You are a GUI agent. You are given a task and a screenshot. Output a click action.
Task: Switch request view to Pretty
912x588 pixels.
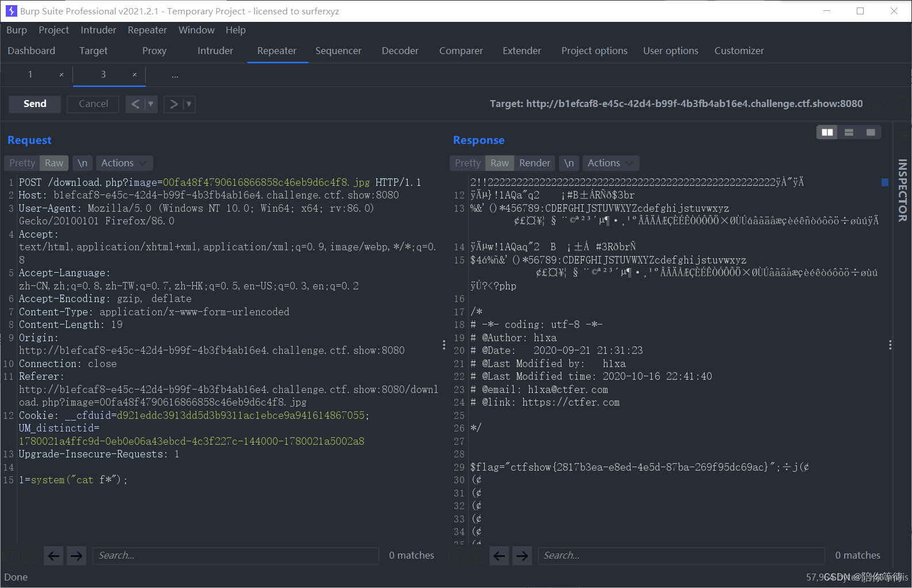click(22, 163)
